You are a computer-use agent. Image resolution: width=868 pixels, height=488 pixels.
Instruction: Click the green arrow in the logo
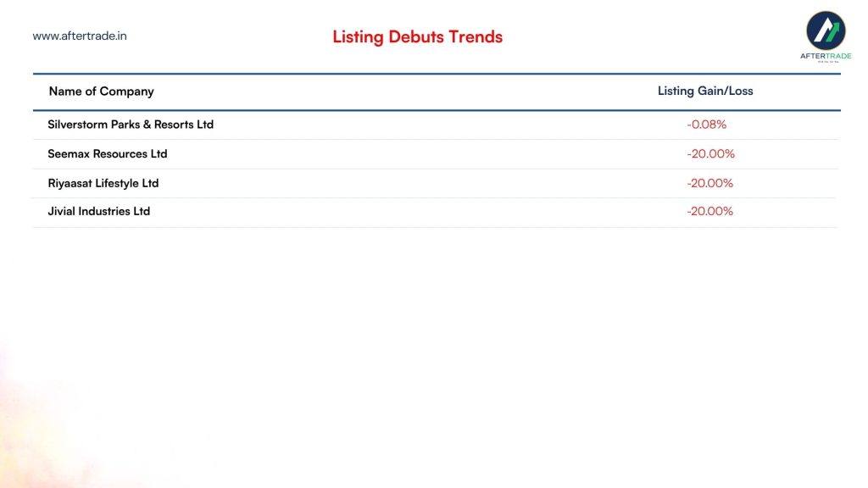pos(832,32)
